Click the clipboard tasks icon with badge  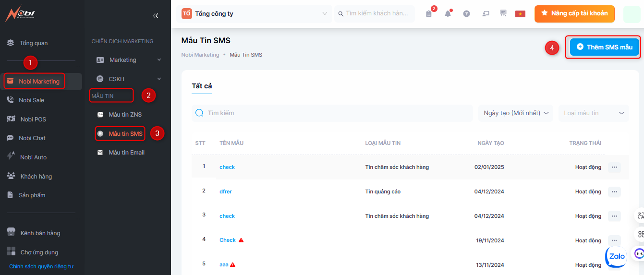(x=429, y=13)
